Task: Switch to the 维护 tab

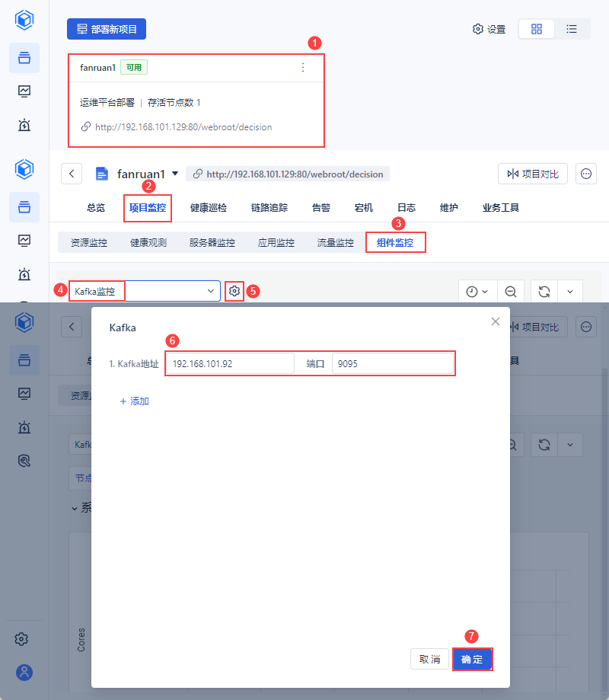Action: click(449, 208)
